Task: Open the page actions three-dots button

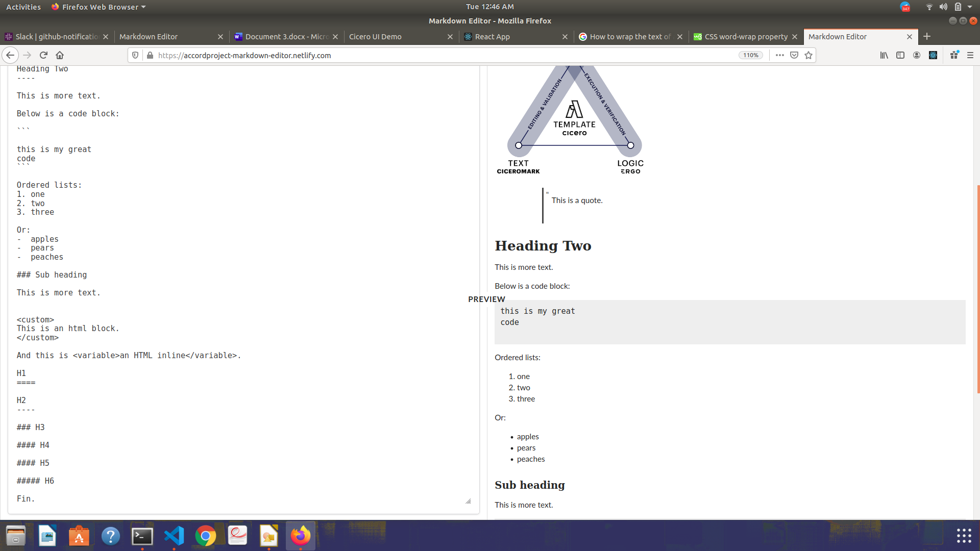Action: tap(779, 55)
